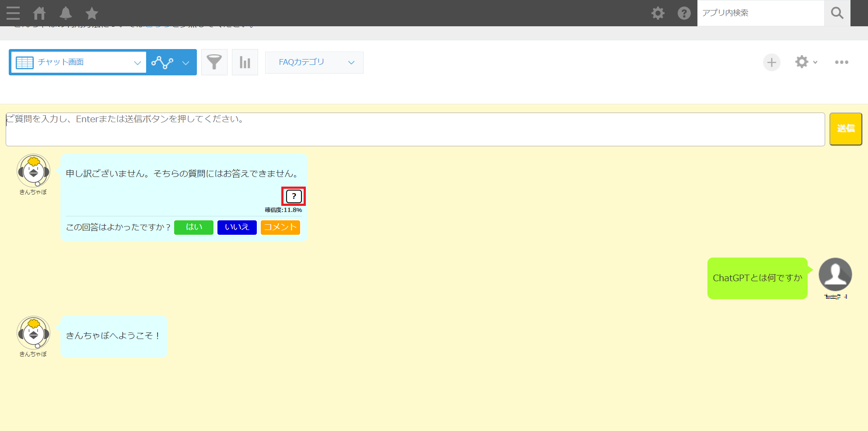Open the favorites star icon

point(92,13)
